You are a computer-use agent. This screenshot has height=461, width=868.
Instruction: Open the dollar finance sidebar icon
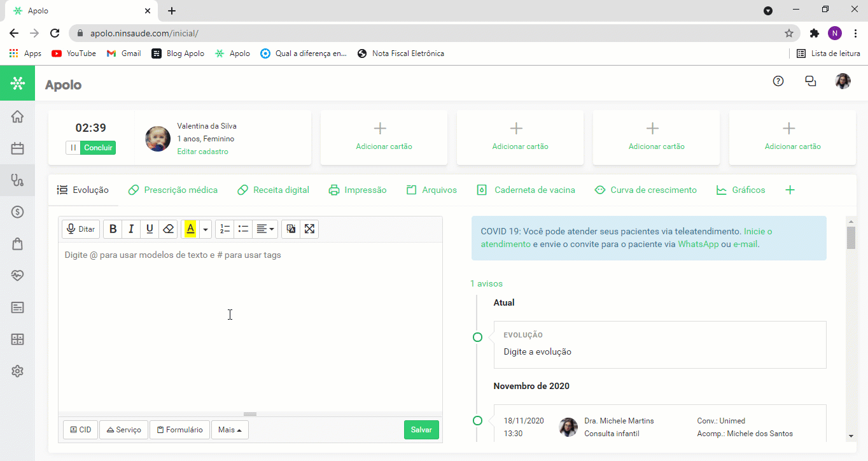click(17, 212)
